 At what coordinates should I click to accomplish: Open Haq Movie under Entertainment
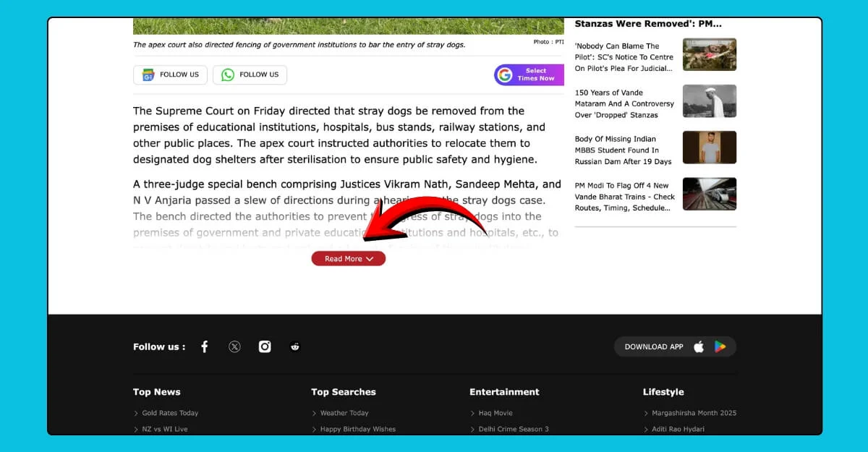tap(495, 413)
